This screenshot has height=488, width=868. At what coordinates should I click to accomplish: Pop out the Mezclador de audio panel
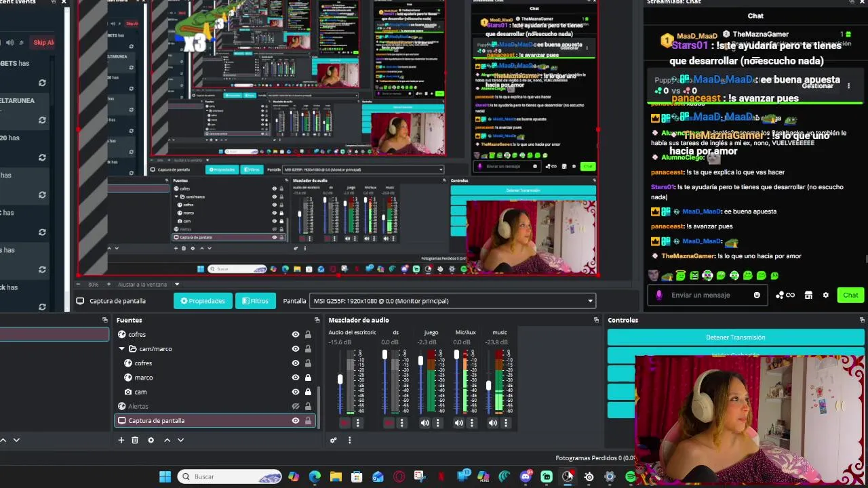click(596, 320)
